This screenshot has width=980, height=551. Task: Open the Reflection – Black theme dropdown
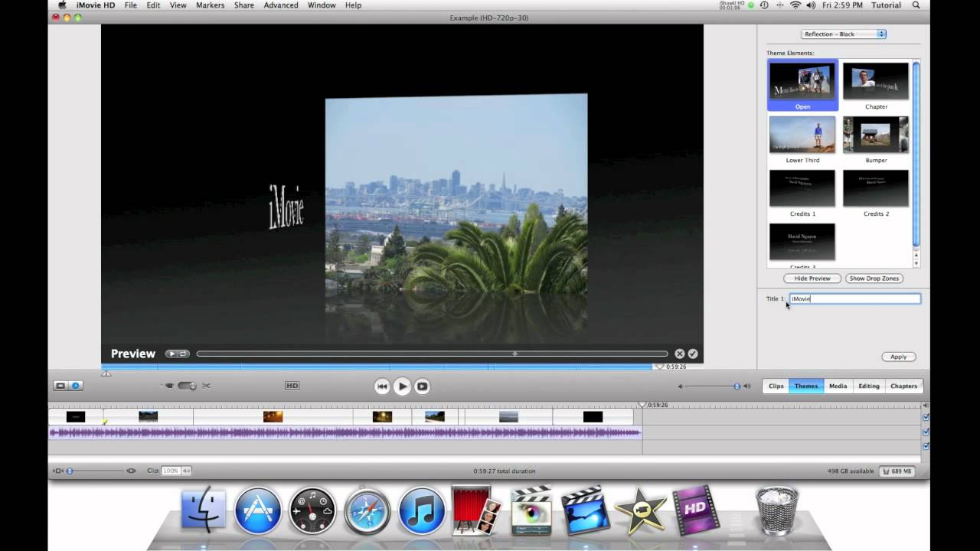click(843, 34)
